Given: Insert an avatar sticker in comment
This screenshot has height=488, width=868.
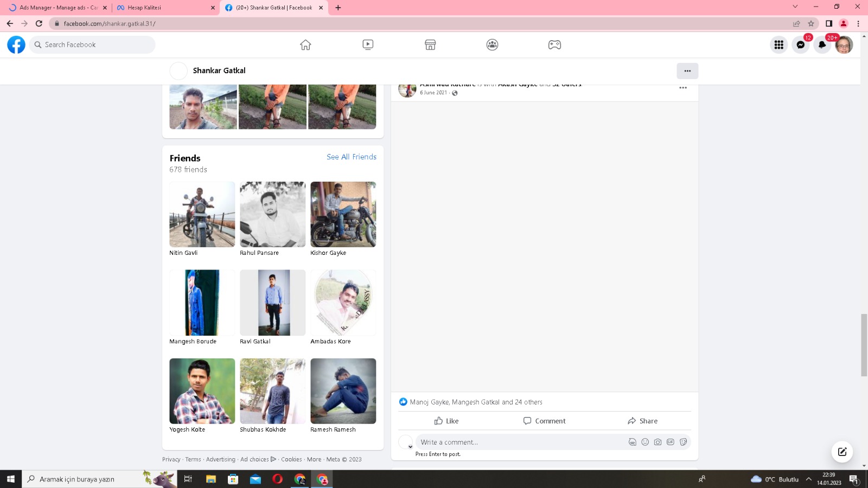Looking at the screenshot, I should click(632, 442).
